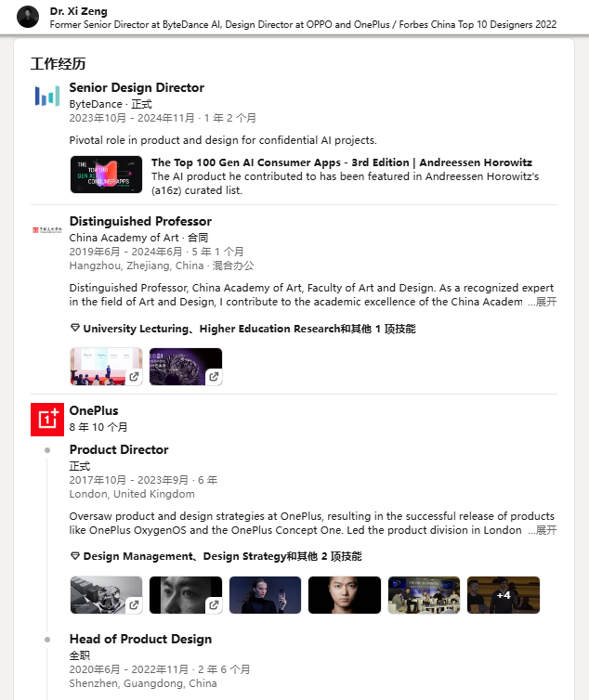Click the Dr. Xi Zeng name header
The width and height of the screenshot is (589, 700).
tap(79, 11)
